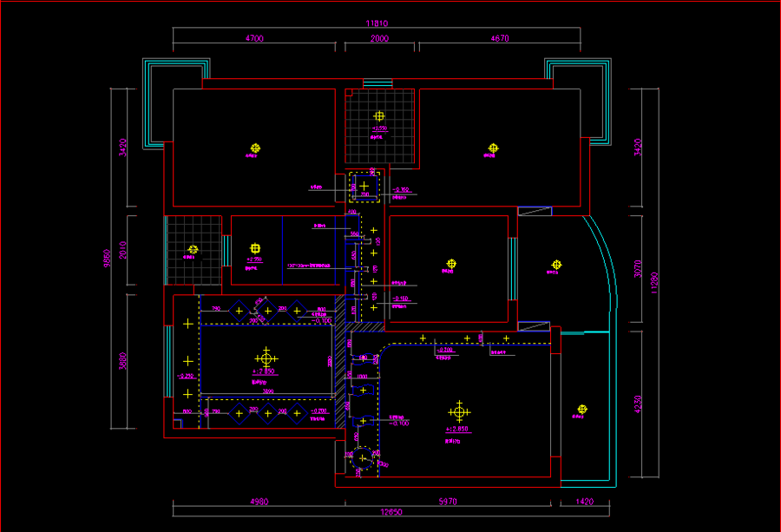The width and height of the screenshot is (781, 532).
Task: Select the 12650 overall width dimension
Action: click(x=391, y=512)
